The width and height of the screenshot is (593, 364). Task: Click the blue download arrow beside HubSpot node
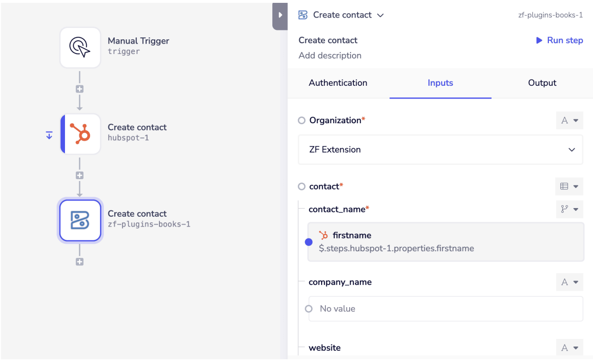point(49,136)
